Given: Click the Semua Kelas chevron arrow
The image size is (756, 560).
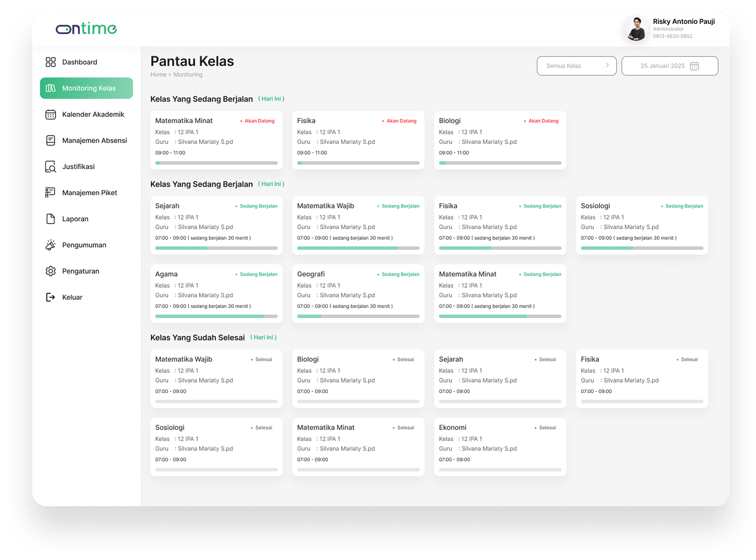Looking at the screenshot, I should (x=607, y=65).
